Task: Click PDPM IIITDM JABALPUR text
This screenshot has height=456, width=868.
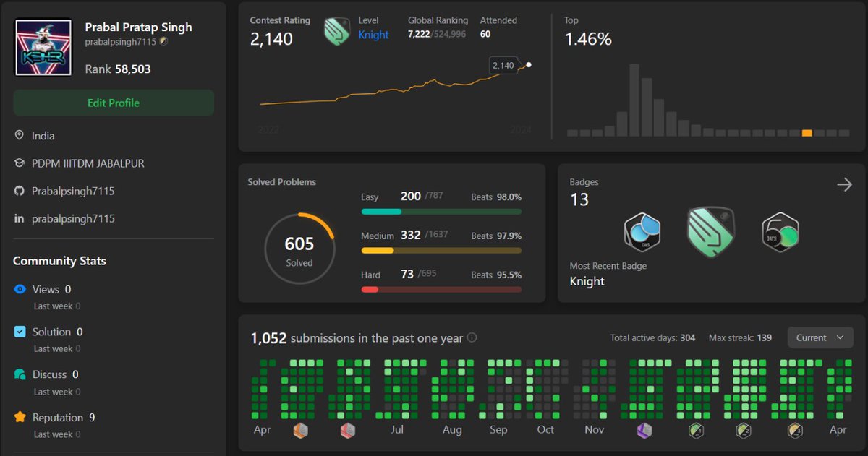Action: click(x=88, y=163)
